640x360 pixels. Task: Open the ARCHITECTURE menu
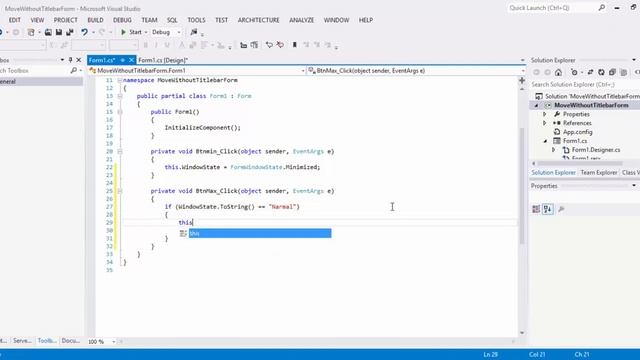pyautogui.click(x=258, y=20)
